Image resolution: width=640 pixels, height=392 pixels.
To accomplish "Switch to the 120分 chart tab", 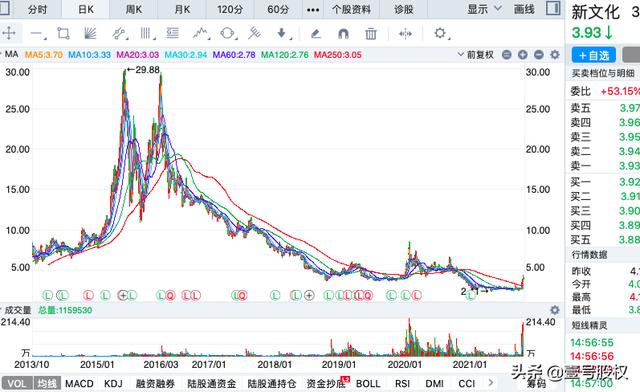I will [x=230, y=9].
